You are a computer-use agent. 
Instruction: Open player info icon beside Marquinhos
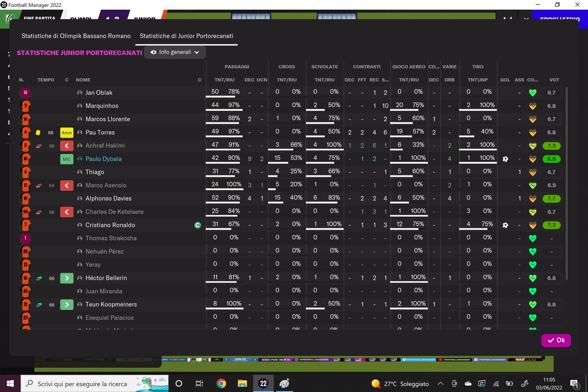point(79,106)
